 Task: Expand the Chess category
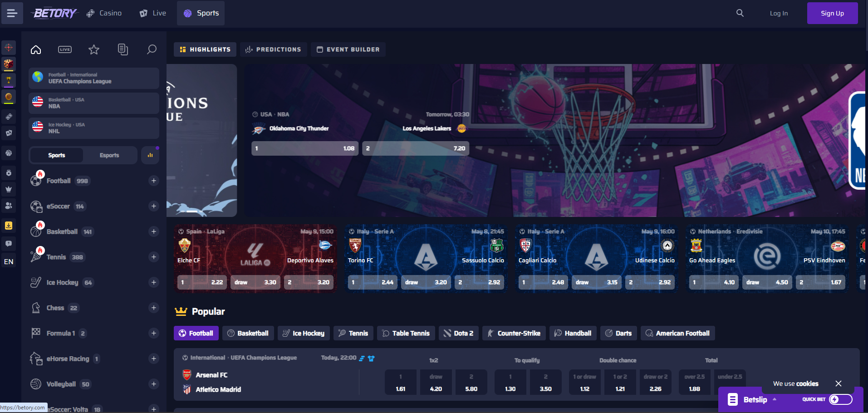tap(154, 308)
